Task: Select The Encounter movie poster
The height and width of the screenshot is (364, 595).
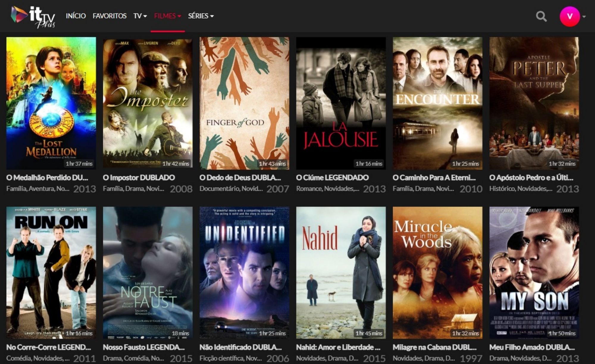Action: click(437, 103)
